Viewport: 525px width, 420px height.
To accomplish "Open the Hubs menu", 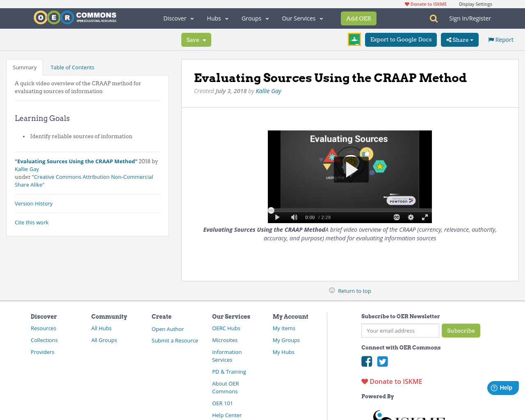I will pyautogui.click(x=217, y=18).
